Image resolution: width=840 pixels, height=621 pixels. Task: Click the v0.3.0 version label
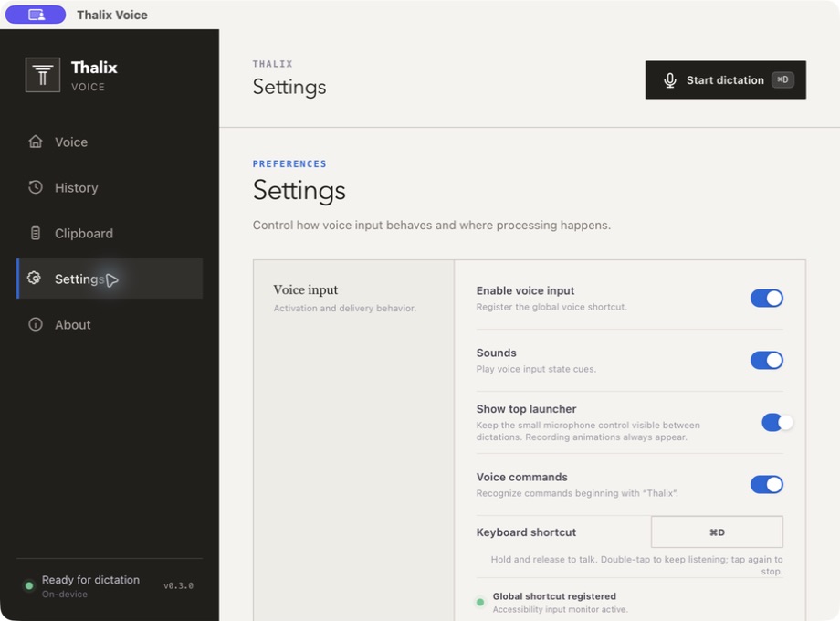point(178,585)
